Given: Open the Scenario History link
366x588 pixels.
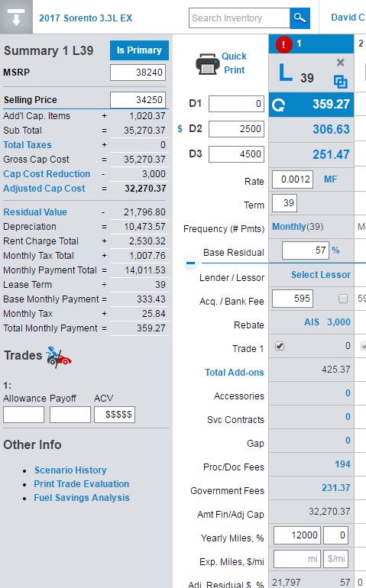Looking at the screenshot, I should pyautogui.click(x=70, y=470).
